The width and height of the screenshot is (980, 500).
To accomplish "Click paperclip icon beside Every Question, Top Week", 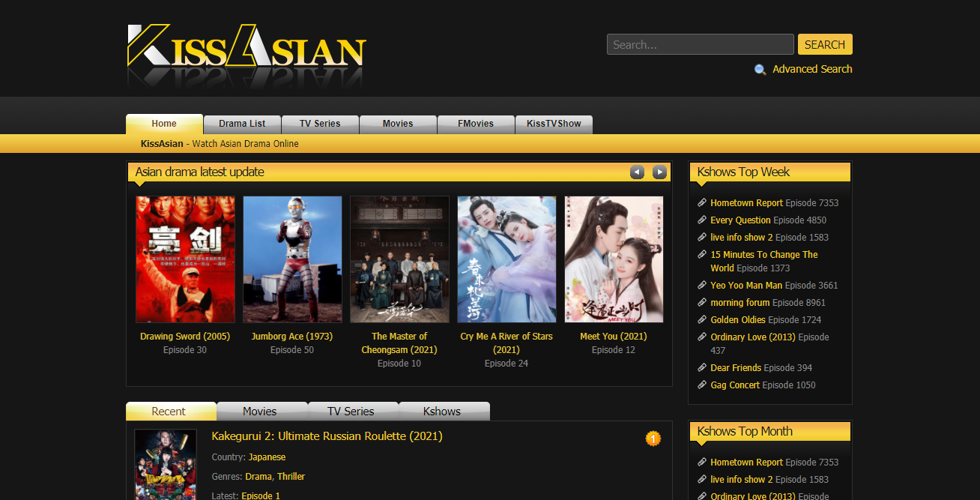I will coord(702,220).
